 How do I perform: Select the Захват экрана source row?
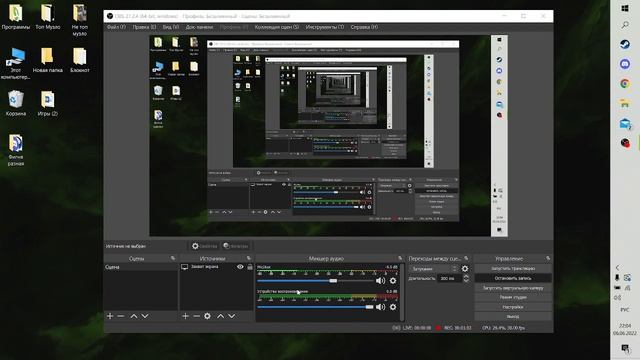click(217, 267)
